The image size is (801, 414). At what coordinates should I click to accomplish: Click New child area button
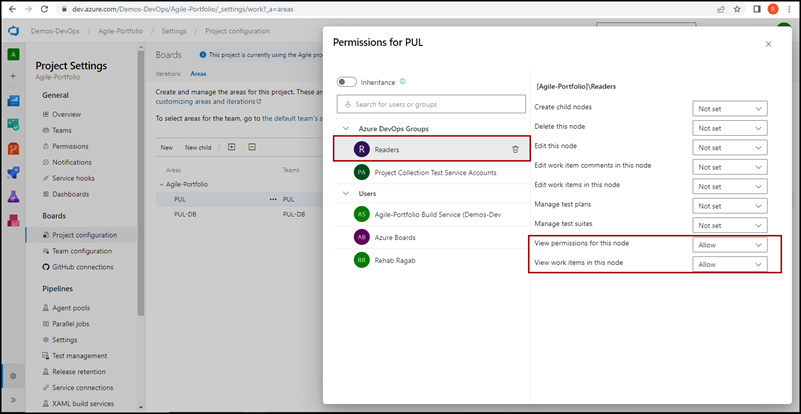click(x=198, y=147)
